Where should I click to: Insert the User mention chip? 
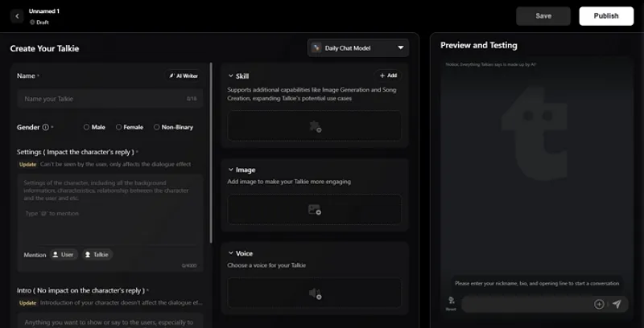(64, 255)
